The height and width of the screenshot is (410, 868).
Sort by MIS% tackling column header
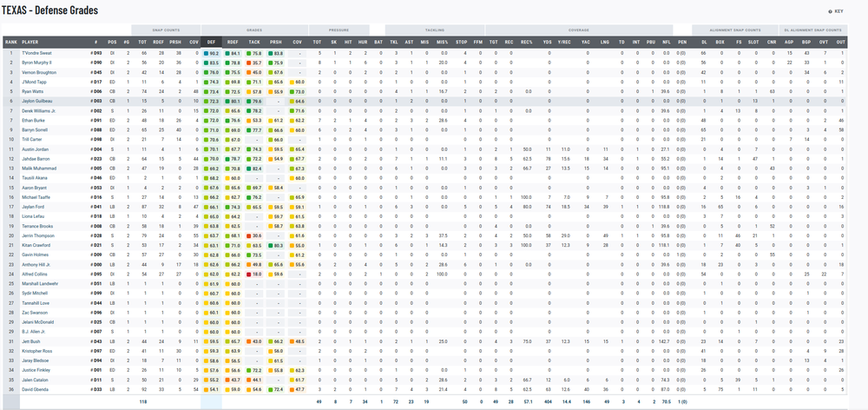443,41
